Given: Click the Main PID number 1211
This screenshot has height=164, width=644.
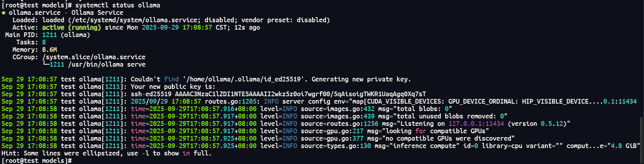Looking at the screenshot, I should tap(49, 35).
